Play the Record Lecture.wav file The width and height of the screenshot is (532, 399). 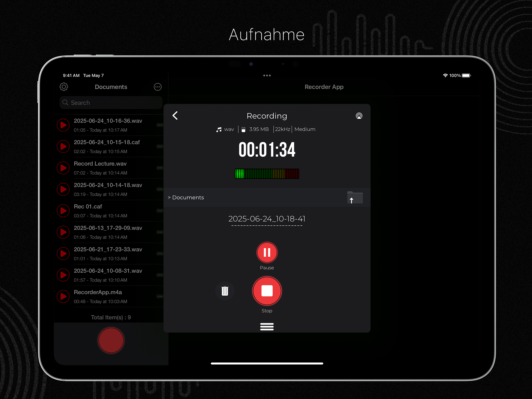(x=63, y=168)
